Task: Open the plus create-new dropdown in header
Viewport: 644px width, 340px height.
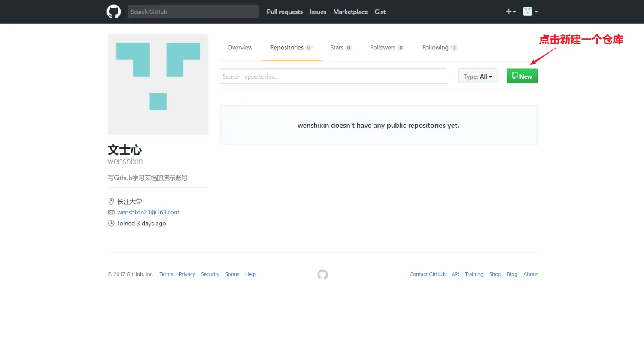Action: pyautogui.click(x=510, y=12)
